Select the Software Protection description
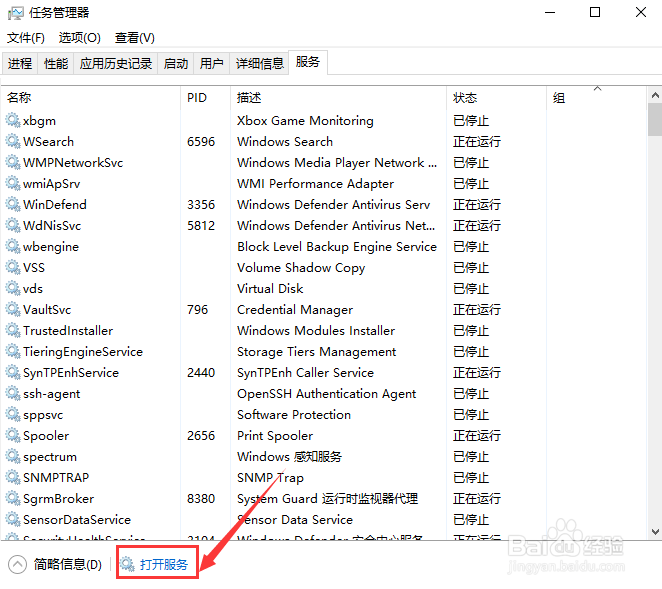The height and width of the screenshot is (589, 662). click(x=294, y=415)
